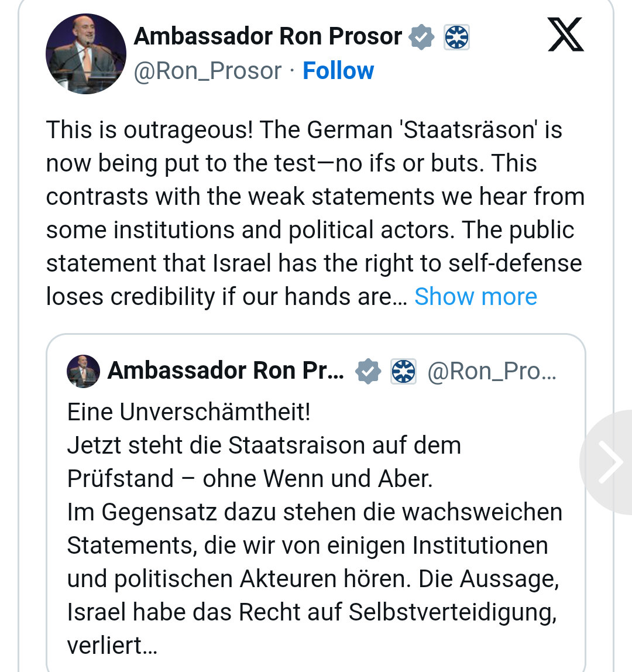This screenshot has height=672, width=632.
Task: Click the verified checkmark in the quoted post
Action: [368, 371]
